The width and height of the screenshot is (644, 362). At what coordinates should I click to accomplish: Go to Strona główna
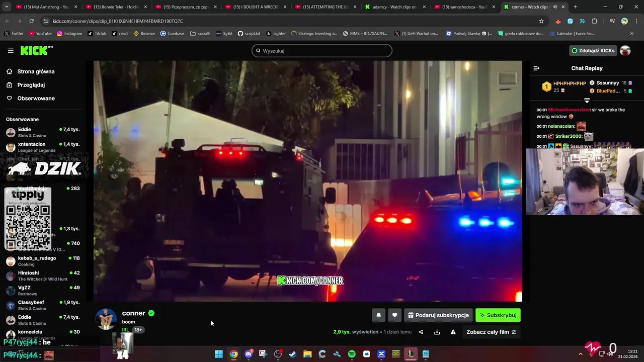tap(30, 71)
